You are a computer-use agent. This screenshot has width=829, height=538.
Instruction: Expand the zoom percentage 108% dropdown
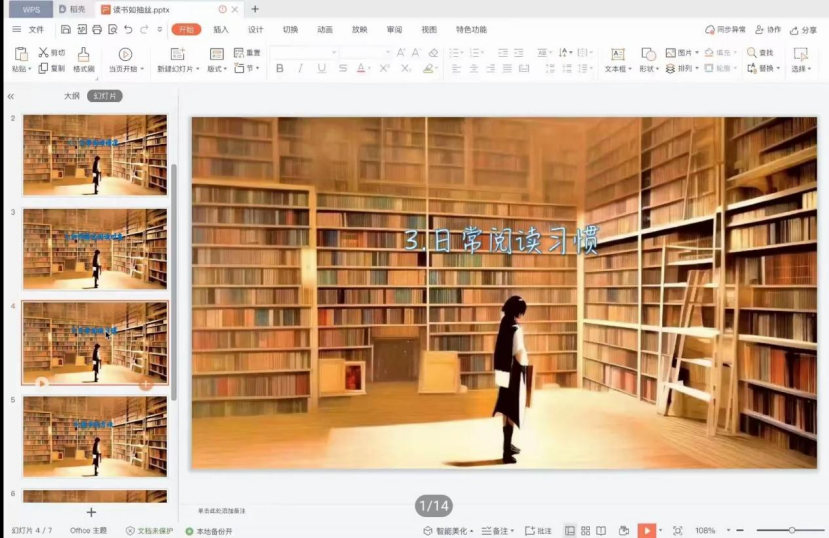tap(728, 530)
